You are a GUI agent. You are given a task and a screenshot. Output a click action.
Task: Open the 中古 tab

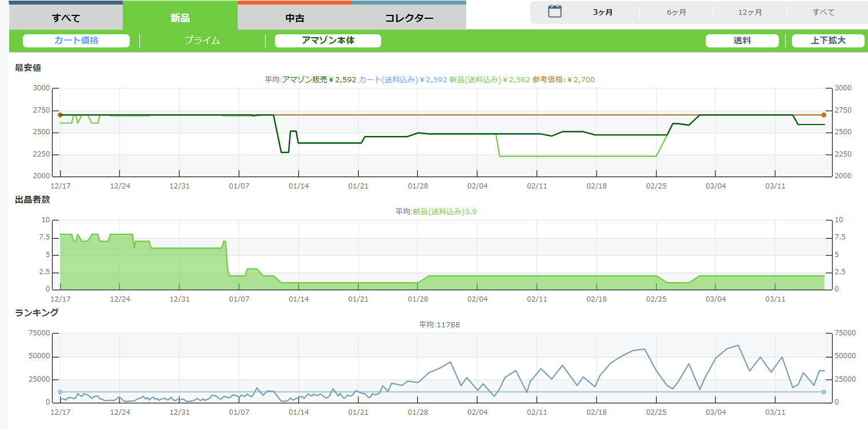pos(294,18)
